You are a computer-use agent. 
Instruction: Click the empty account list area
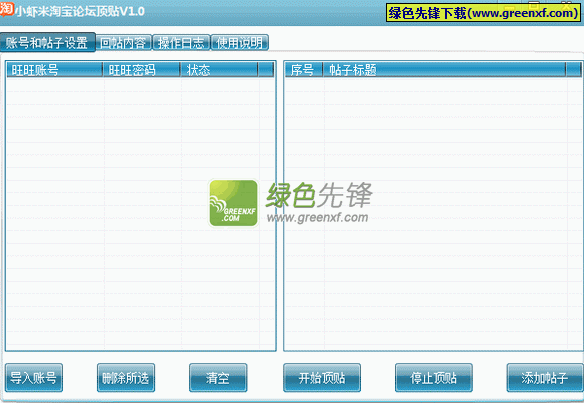(x=141, y=213)
